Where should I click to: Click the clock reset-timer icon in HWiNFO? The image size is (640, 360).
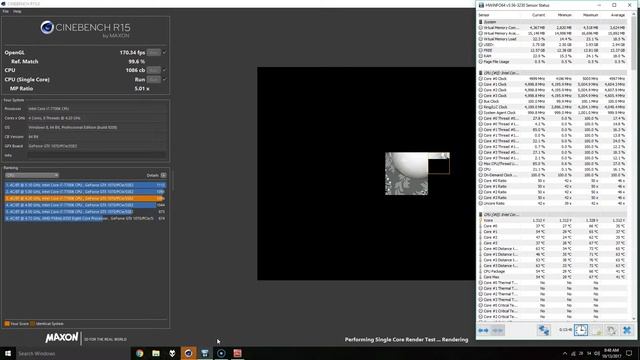(x=581, y=330)
